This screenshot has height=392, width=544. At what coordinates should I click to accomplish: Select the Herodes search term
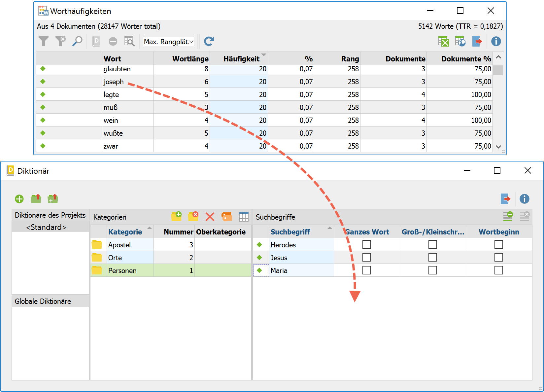coord(283,244)
